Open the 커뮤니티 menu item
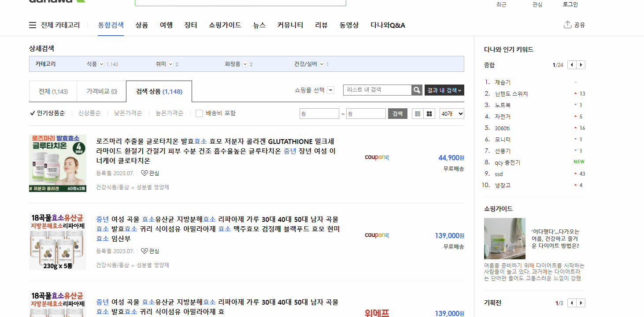Image resolution: width=644 pixels, height=317 pixels. (x=290, y=25)
